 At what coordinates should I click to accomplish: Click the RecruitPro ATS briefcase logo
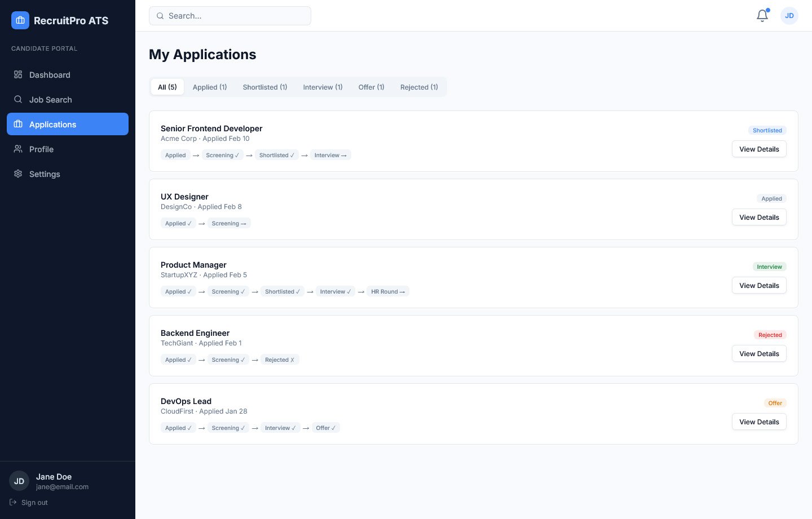coord(20,20)
